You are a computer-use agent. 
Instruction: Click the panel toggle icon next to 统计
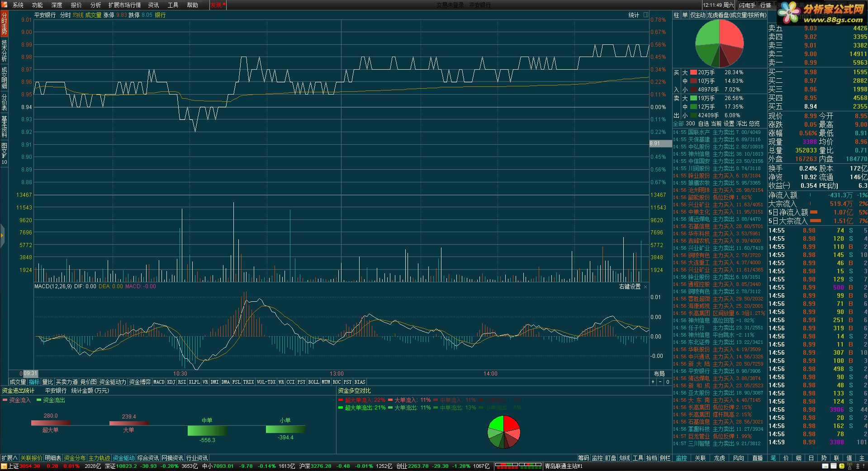pyautogui.click(x=646, y=15)
